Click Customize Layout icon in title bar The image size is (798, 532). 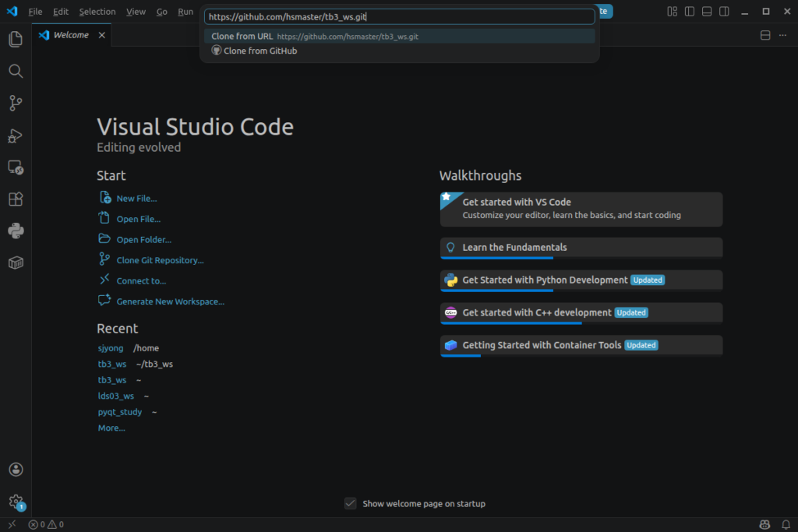[673, 11]
